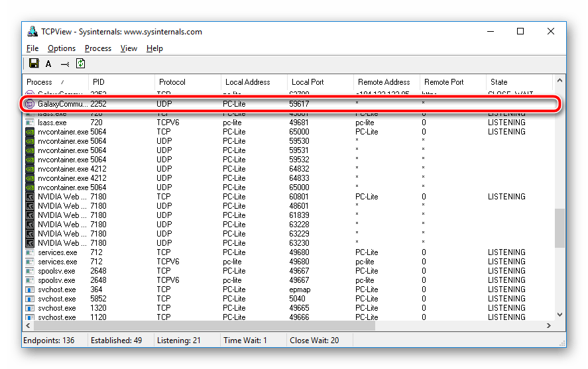Toggle resolve addresses 'A' toolbar icon
This screenshot has width=588, height=369.
point(48,64)
